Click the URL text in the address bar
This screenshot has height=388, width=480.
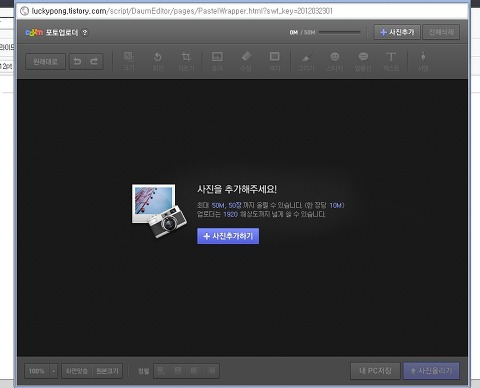point(182,11)
